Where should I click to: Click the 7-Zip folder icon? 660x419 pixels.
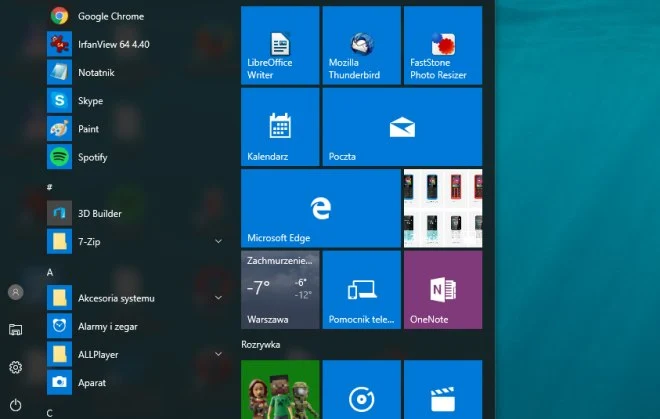coord(59,241)
